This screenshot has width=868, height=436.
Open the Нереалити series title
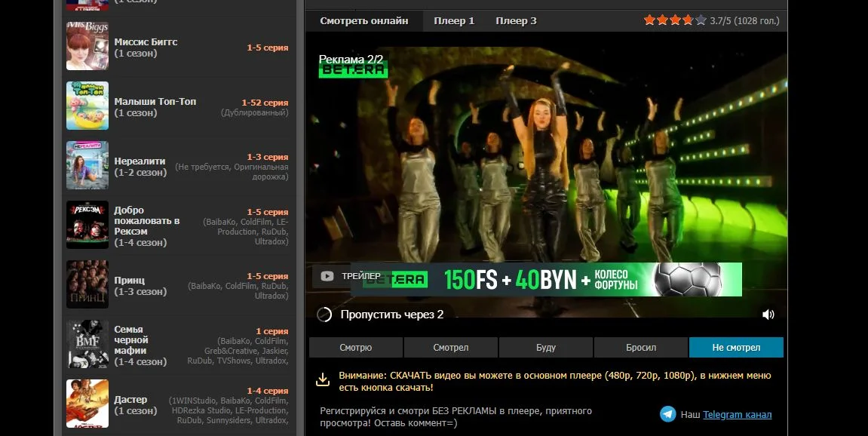(140, 161)
